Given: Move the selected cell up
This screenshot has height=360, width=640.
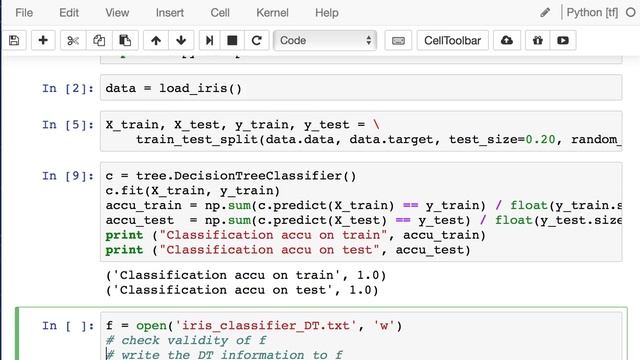Looking at the screenshot, I should pos(156,40).
